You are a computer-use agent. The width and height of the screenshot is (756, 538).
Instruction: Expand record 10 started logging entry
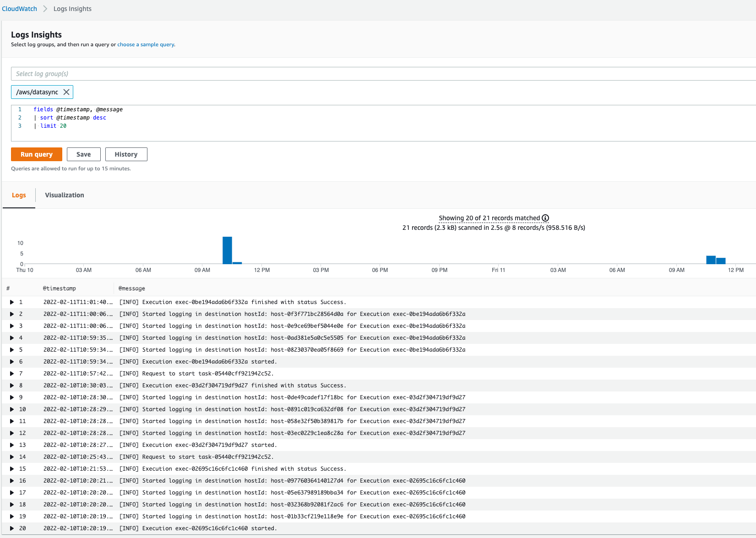tap(12, 409)
